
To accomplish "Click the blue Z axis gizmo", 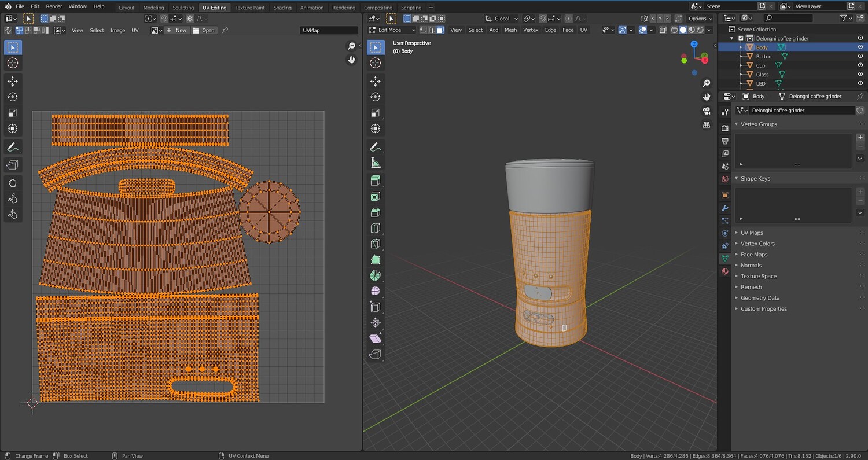I will click(694, 44).
